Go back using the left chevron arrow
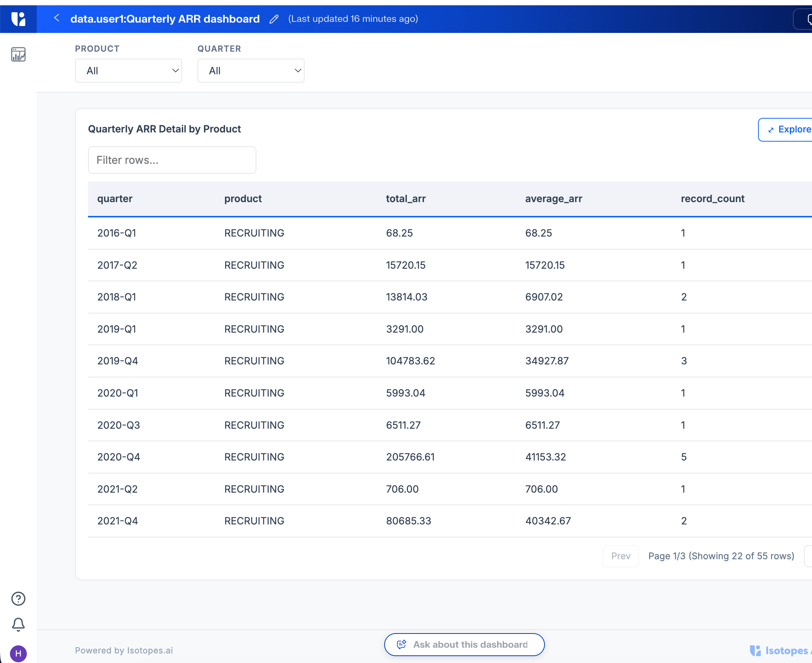The height and width of the screenshot is (663, 812). coord(57,18)
